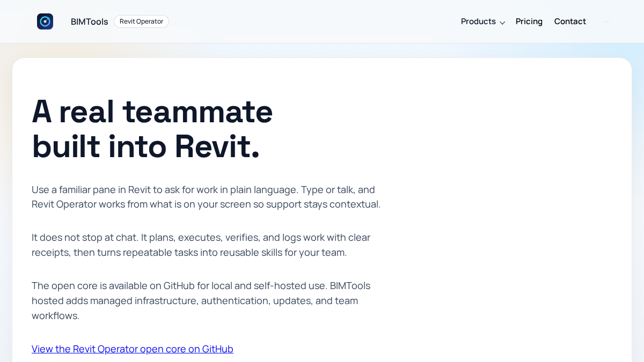The width and height of the screenshot is (644, 362).
Task: Open the BIMTools brand name link
Action: (90, 21)
